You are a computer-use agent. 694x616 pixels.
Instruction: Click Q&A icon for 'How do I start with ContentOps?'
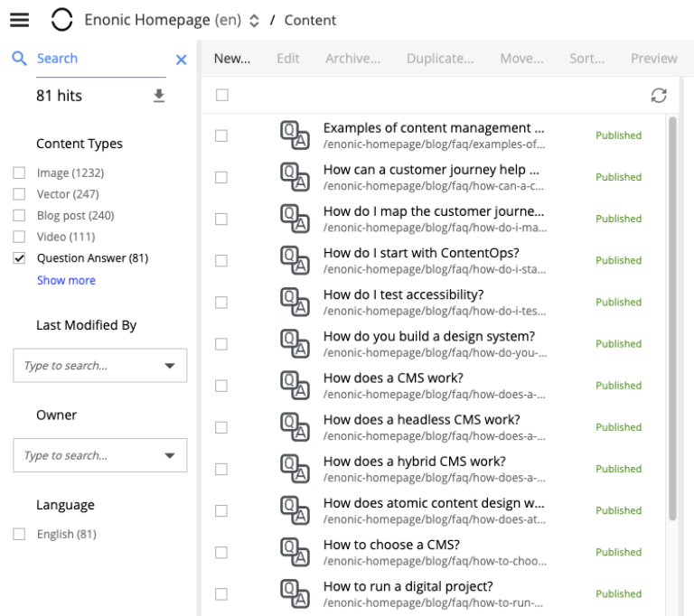pyautogui.click(x=295, y=260)
